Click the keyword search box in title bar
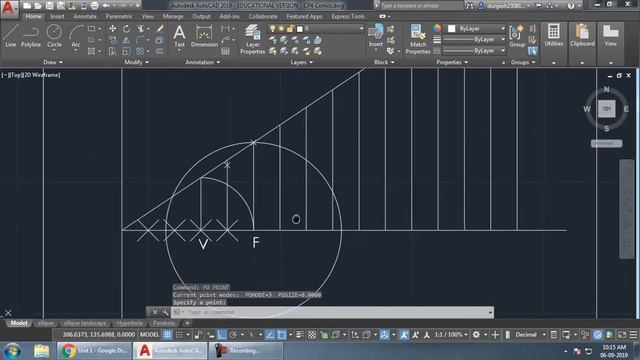The width and height of the screenshot is (640, 360). [x=422, y=6]
